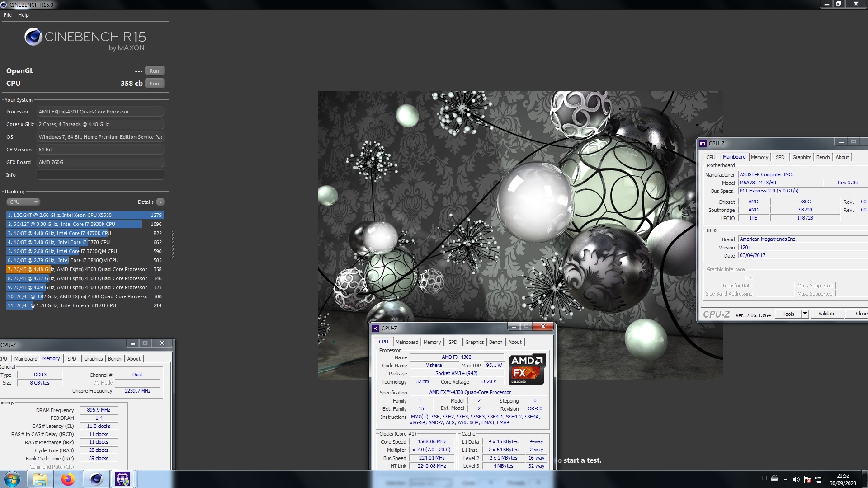Click the PT language indicator
This screenshot has width=868, height=488.
click(764, 478)
